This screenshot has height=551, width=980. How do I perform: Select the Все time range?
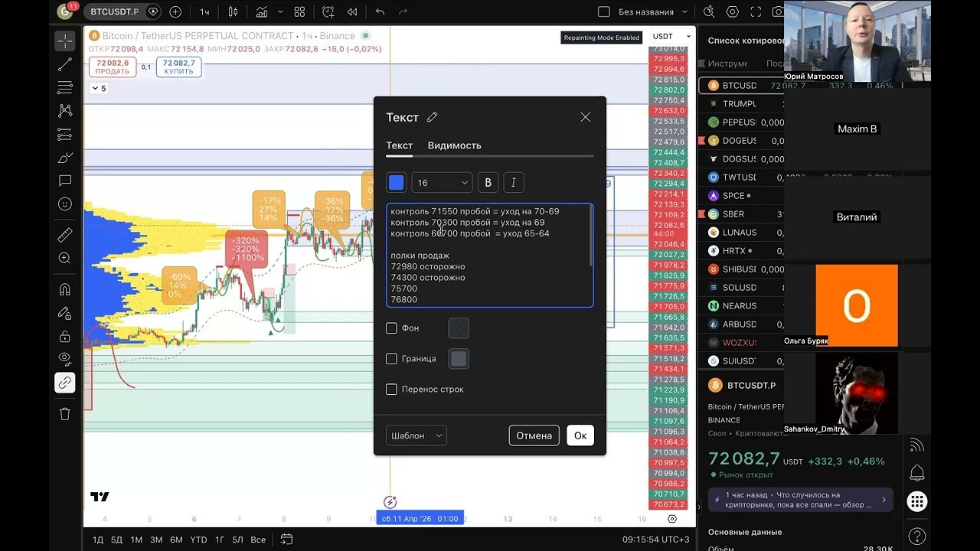point(258,540)
